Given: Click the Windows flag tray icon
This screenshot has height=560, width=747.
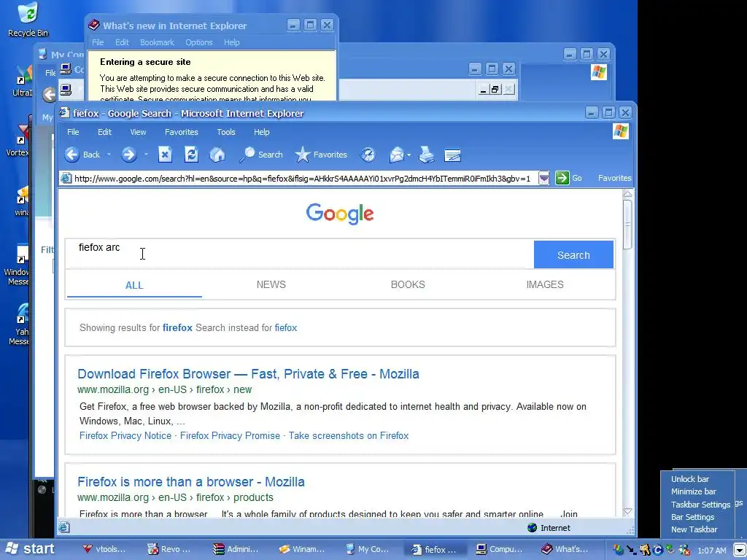Looking at the screenshot, I should tap(618, 550).
